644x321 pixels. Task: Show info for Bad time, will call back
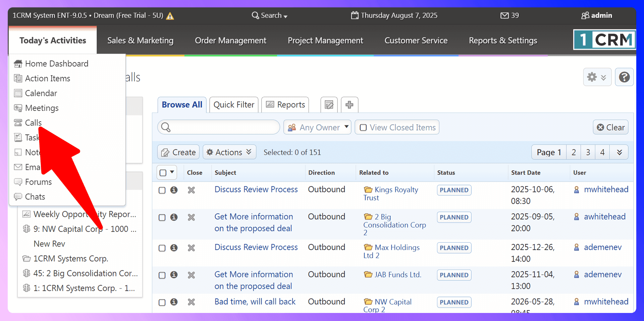[x=174, y=302]
